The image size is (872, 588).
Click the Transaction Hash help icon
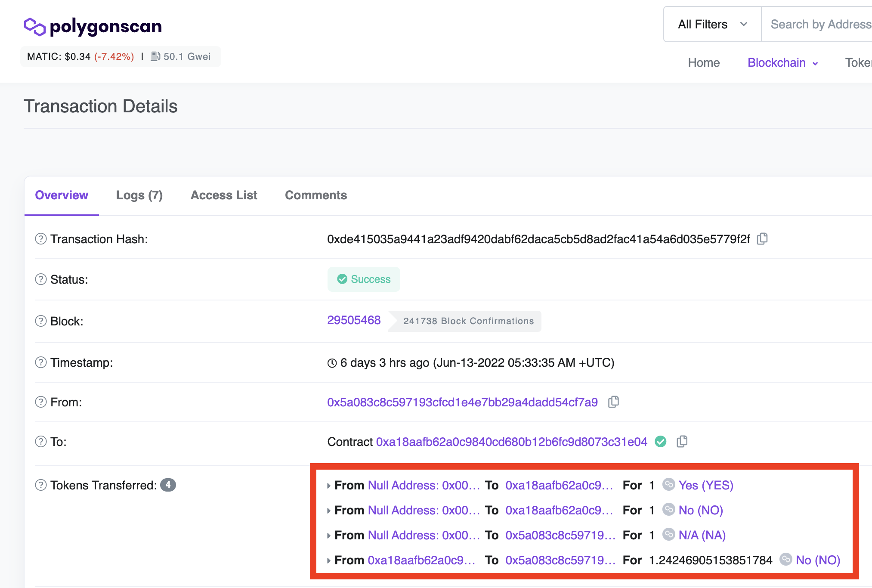click(41, 239)
